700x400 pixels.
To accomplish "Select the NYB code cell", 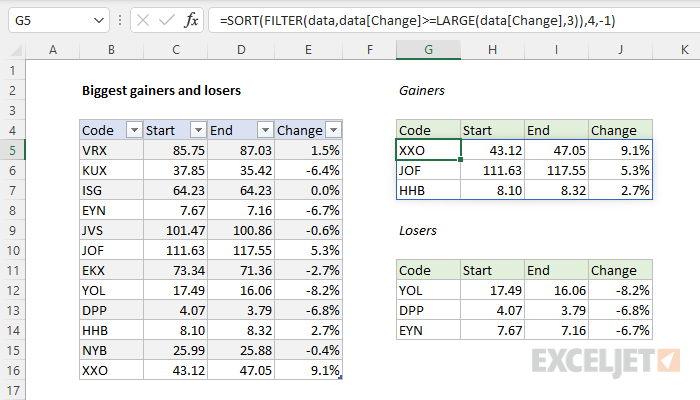I will coord(111,350).
